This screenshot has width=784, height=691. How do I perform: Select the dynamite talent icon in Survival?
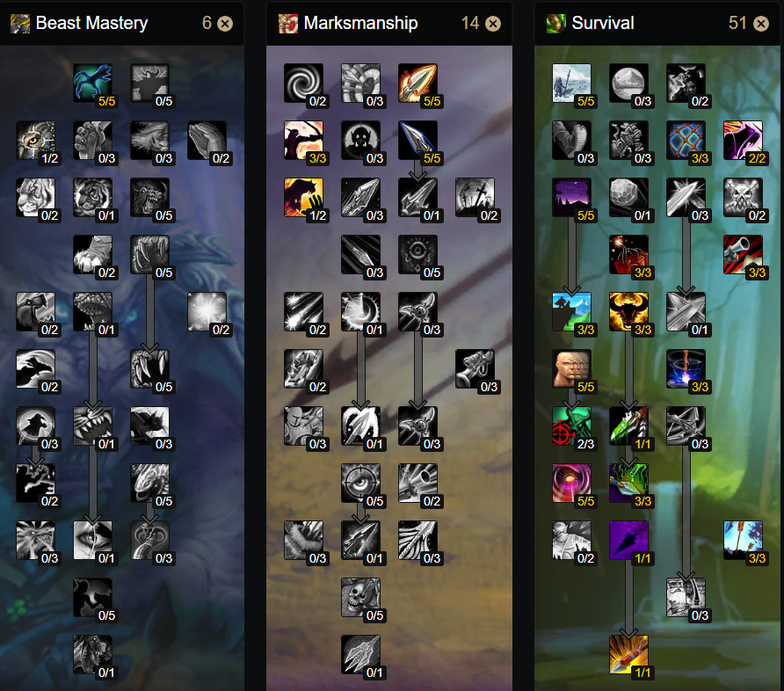(628, 254)
